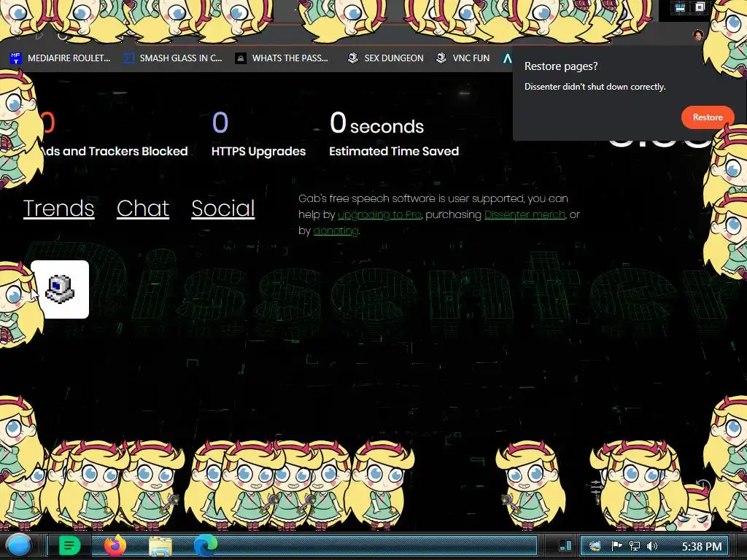
Task: Click the 'Ads and Trackers Blocked' label
Action: pos(115,152)
